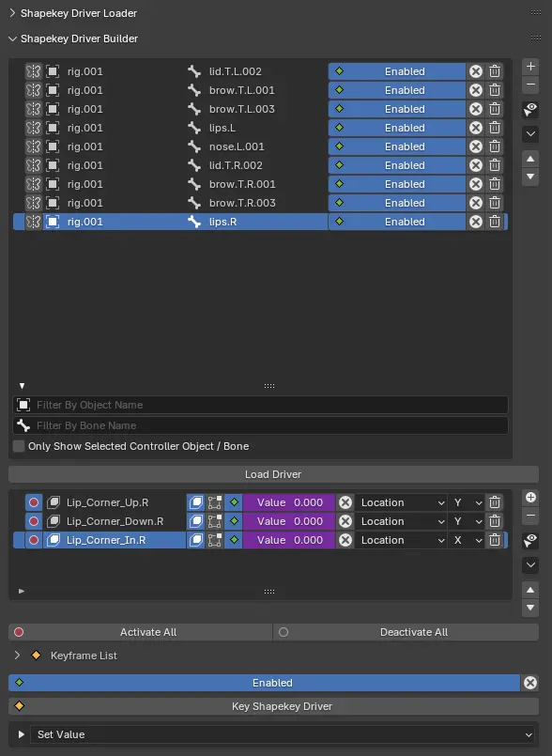Toggle Enabled on lips.R row
552x756 pixels.
397,222
